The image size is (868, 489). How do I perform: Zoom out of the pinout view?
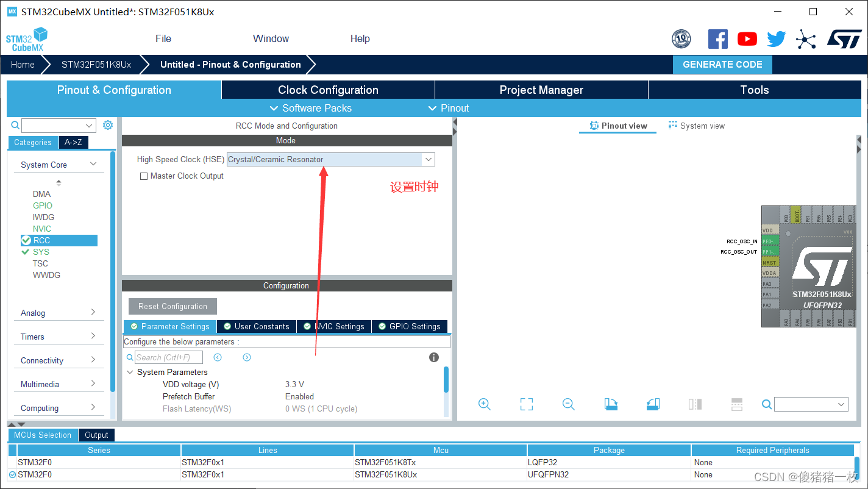[569, 404]
